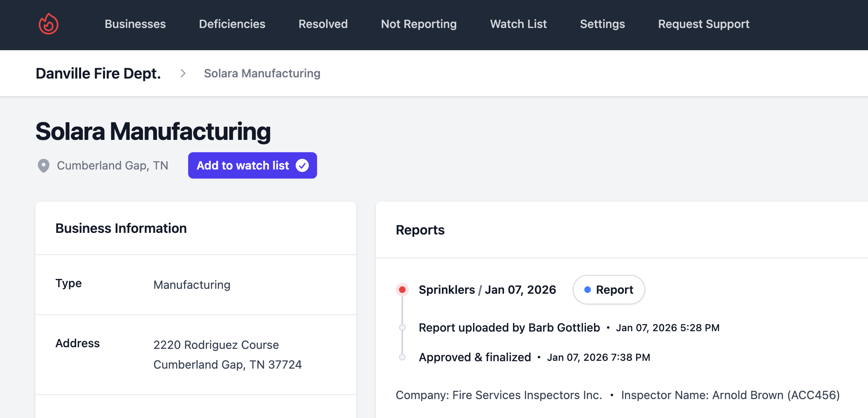
Task: Click Sprinklers / Jan 07, 2026 report title
Action: (487, 290)
